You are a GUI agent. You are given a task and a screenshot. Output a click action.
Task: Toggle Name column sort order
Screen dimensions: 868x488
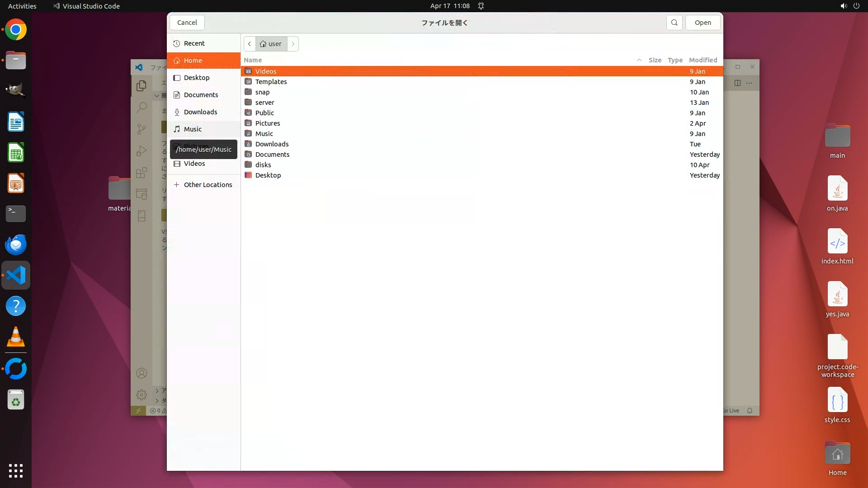pyautogui.click(x=253, y=60)
